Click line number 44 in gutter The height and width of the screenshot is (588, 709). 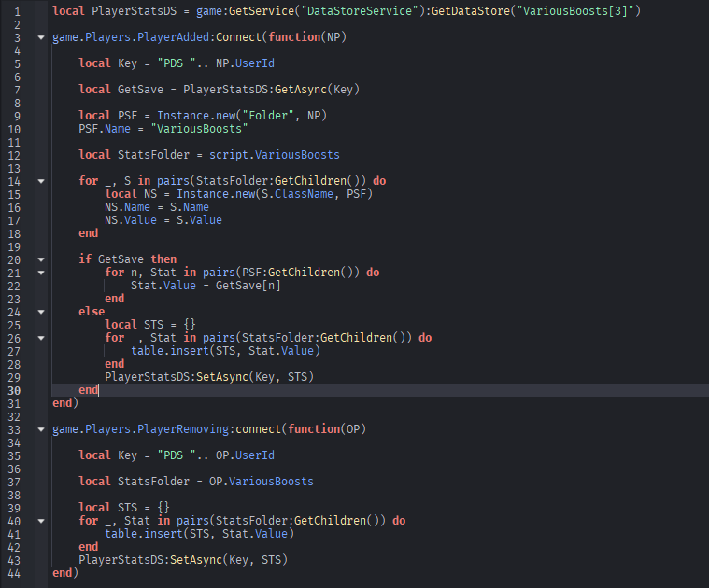14,574
